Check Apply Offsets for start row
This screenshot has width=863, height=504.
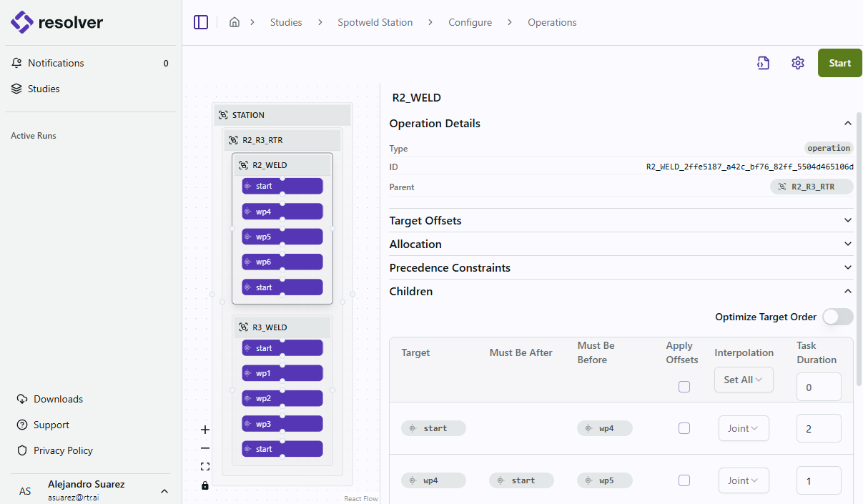click(x=684, y=428)
